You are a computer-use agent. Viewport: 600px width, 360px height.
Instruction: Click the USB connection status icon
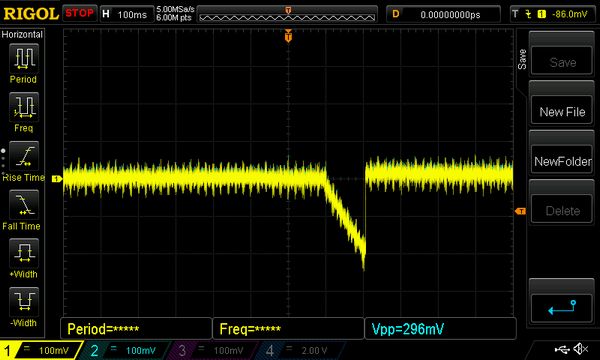(562, 349)
